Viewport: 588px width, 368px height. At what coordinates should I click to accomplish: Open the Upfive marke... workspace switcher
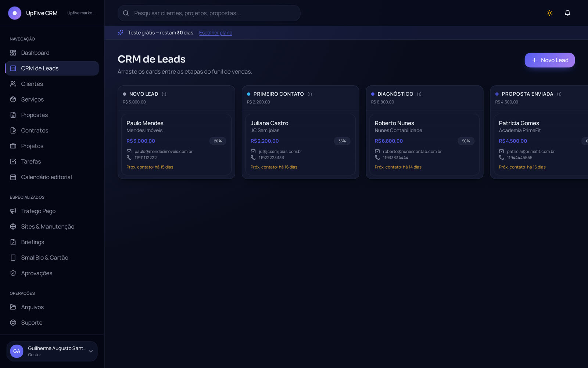pos(81,13)
